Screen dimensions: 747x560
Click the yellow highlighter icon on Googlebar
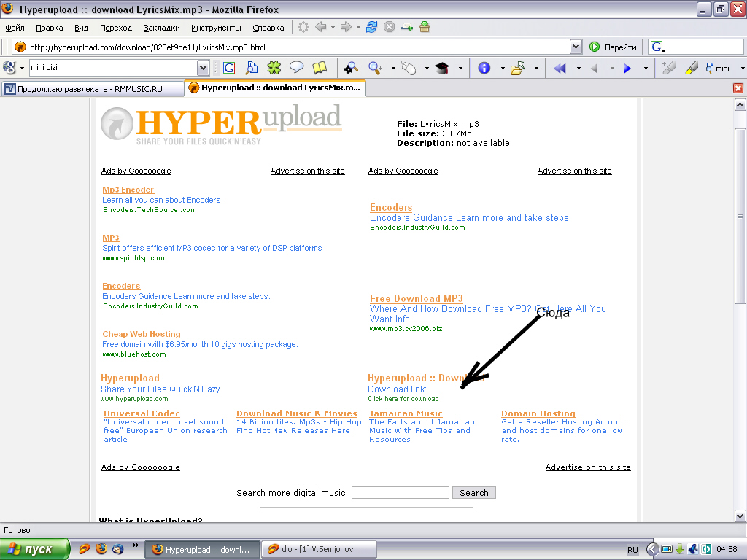click(692, 68)
